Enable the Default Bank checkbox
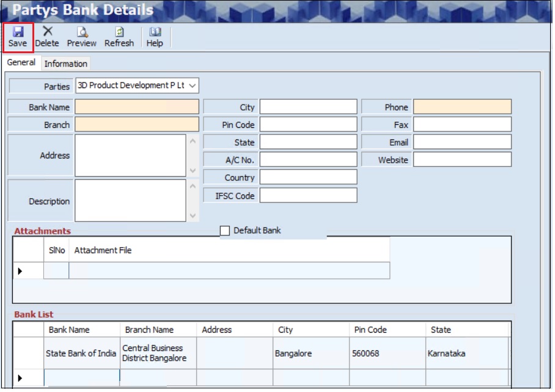The width and height of the screenshot is (555, 392). coord(225,231)
